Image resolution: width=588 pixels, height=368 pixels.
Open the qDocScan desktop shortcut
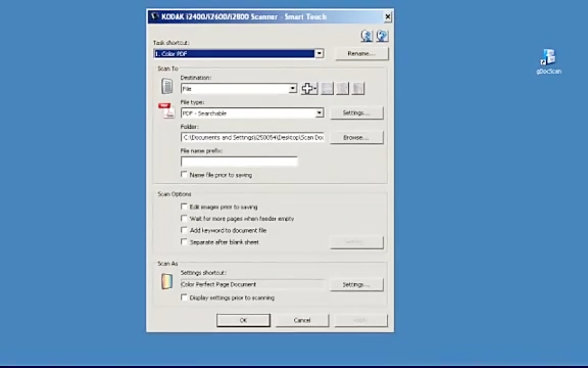(548, 58)
